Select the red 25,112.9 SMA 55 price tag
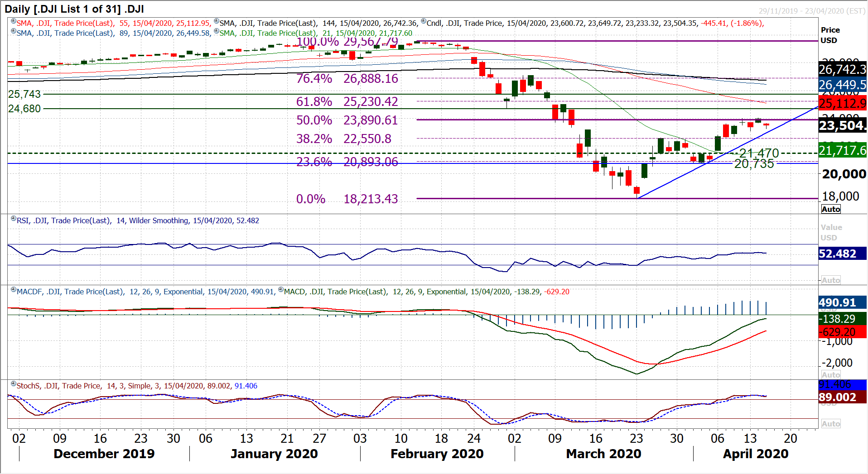The height and width of the screenshot is (474, 868). pos(843,103)
